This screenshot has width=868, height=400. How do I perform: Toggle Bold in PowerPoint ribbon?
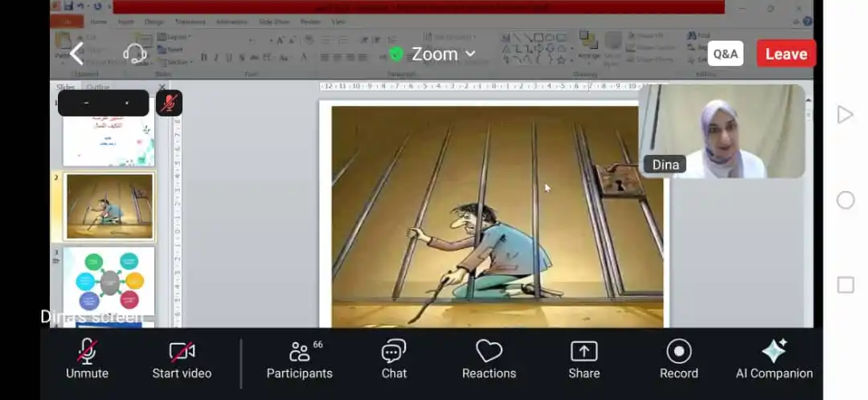203,58
